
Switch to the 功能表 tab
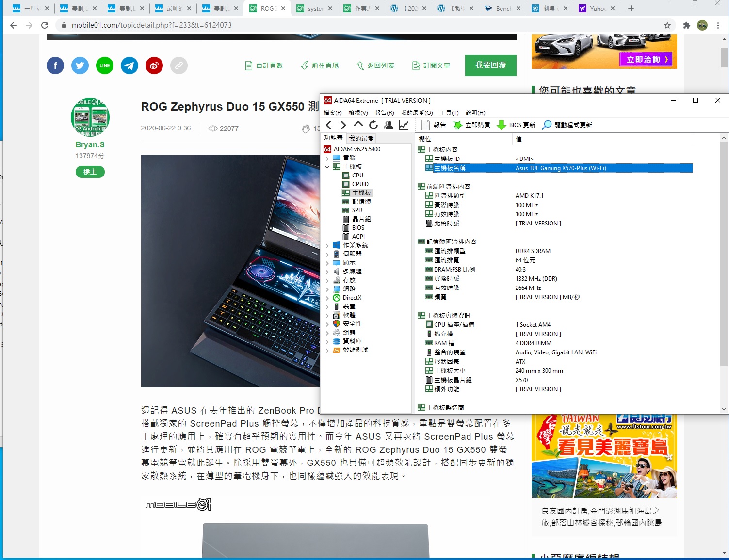click(334, 138)
